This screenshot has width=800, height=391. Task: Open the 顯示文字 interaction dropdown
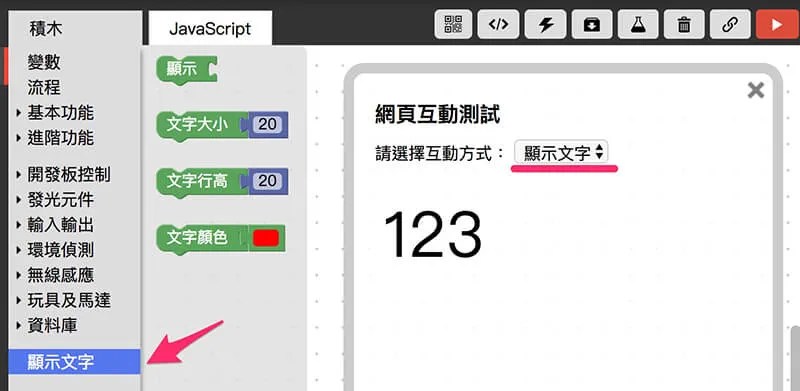coord(561,153)
